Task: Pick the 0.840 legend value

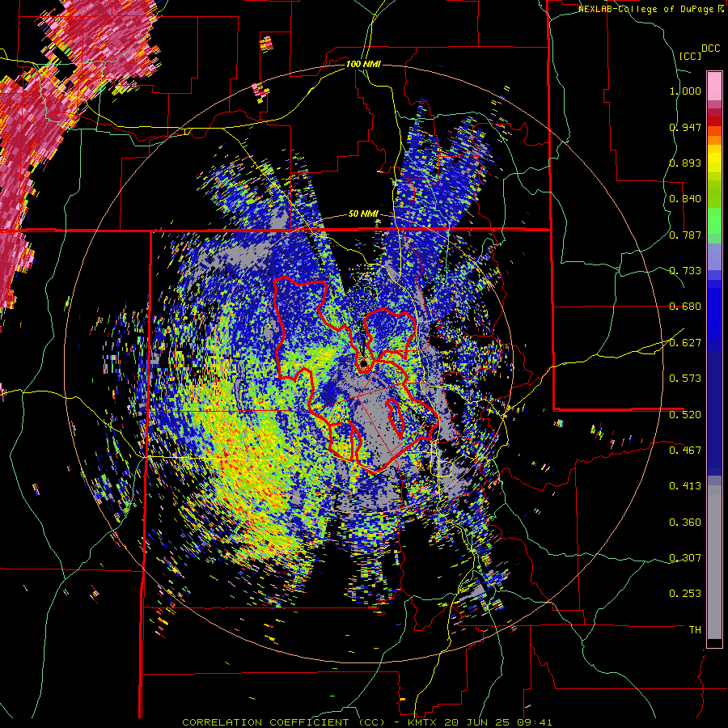Action: click(x=685, y=199)
